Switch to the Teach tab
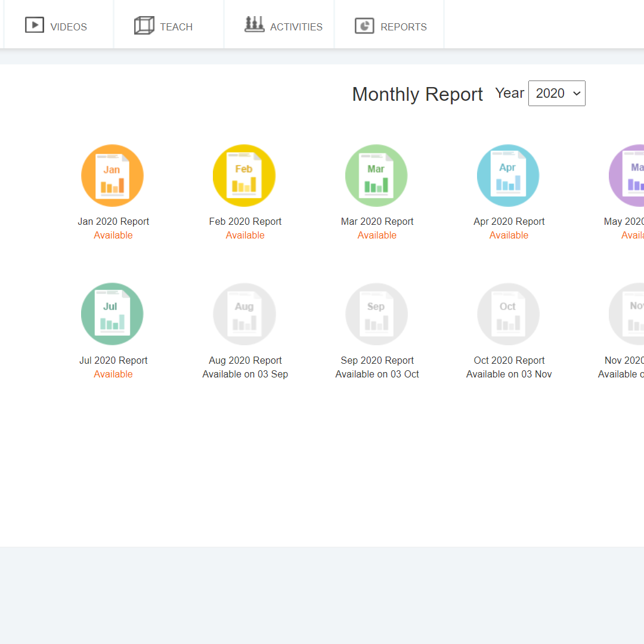 pos(164,26)
